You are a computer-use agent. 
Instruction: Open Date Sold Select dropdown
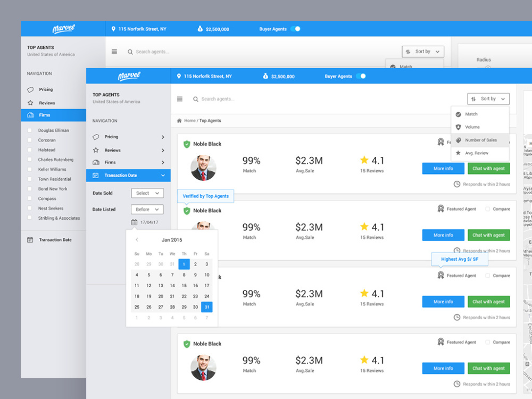(147, 193)
